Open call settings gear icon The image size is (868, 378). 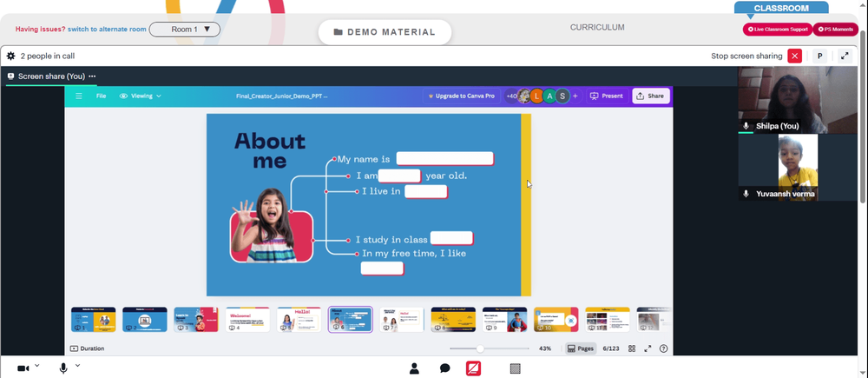pos(11,56)
